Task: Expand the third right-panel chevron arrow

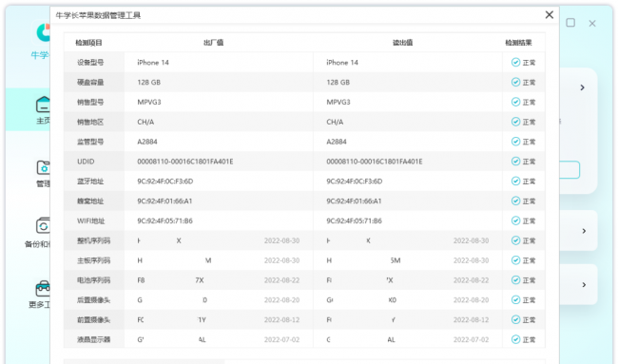Action: coord(584,284)
